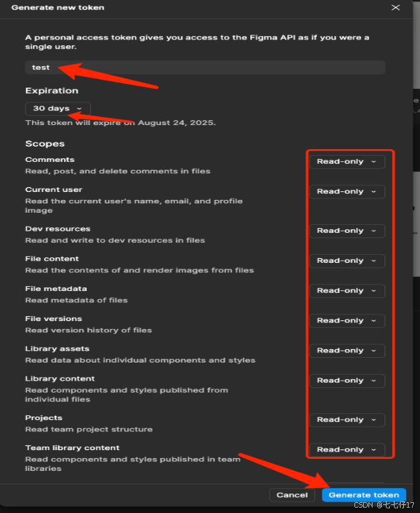Viewport: 420px width, 513px height.
Task: Click the 'Current user' scope label
Action: [x=54, y=190]
